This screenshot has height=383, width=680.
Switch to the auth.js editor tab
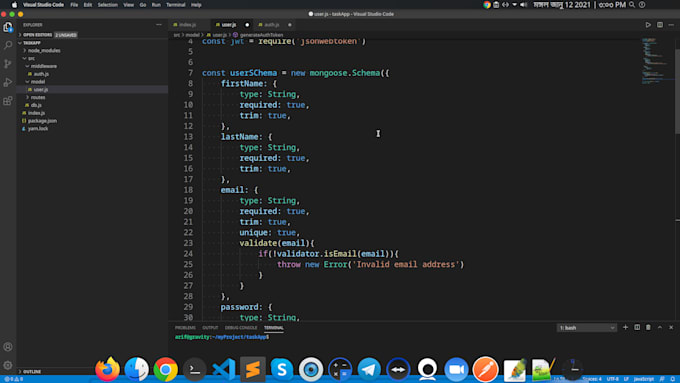click(x=272, y=25)
